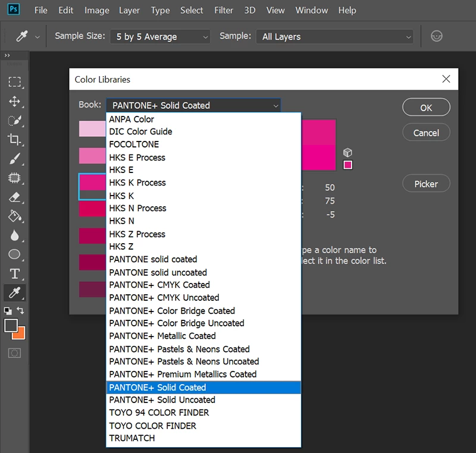The height and width of the screenshot is (453, 476).
Task: Click the feedback smiley face icon
Action: (437, 36)
